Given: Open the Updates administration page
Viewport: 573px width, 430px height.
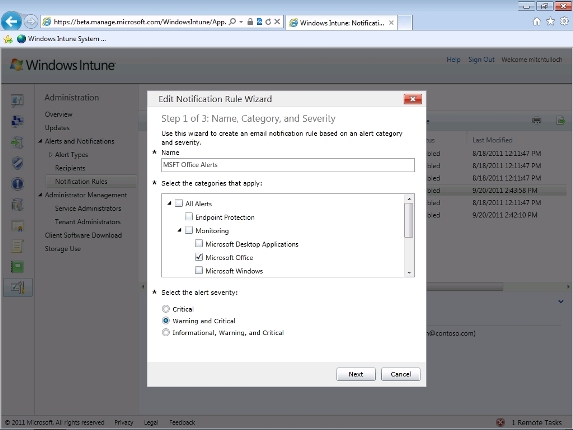Looking at the screenshot, I should tap(57, 128).
